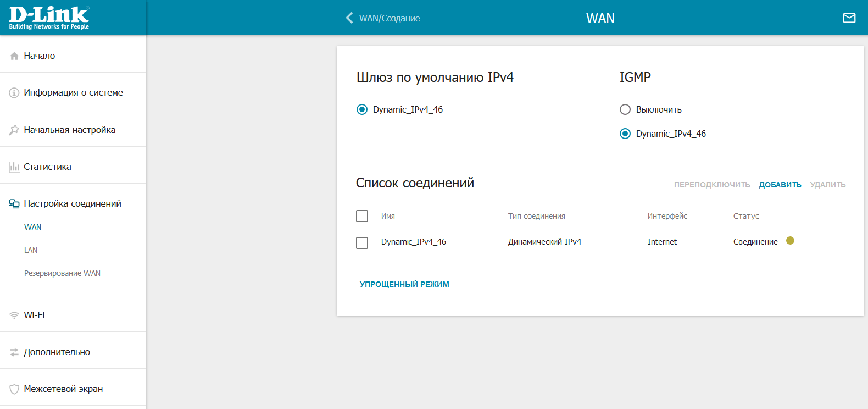Click the Соединение status text
Screen dimensions: 868x409
coord(755,242)
